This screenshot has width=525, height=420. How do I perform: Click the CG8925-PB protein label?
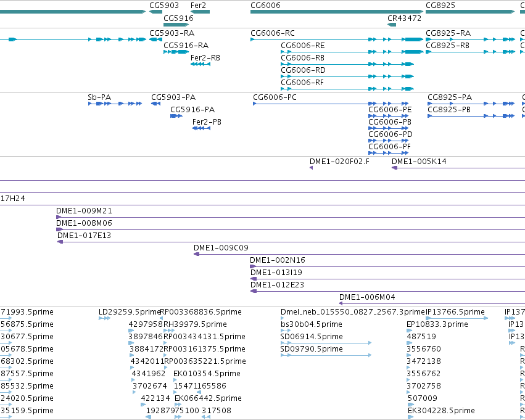click(449, 110)
